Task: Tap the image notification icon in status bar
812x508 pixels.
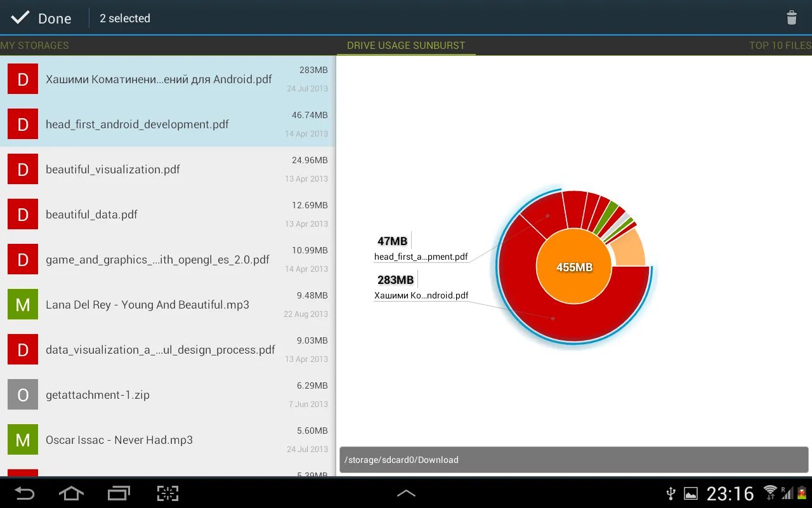Action: click(x=691, y=493)
